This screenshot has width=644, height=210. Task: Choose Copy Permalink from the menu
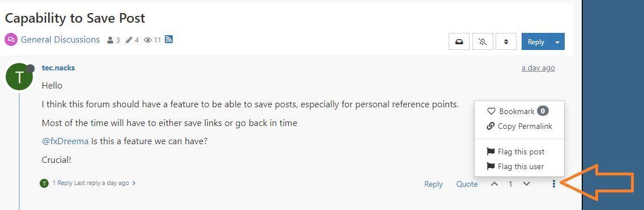(x=519, y=126)
